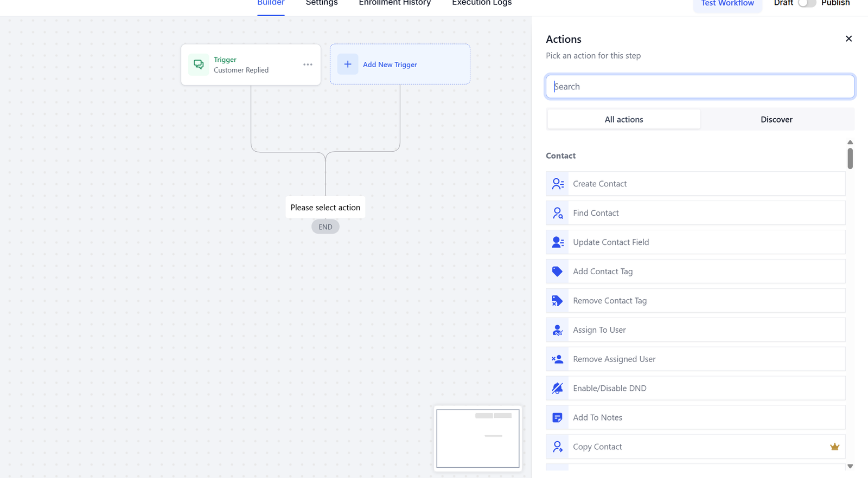Select the Assign To User text
Screen dimensions: 868x478
pyautogui.click(x=599, y=330)
